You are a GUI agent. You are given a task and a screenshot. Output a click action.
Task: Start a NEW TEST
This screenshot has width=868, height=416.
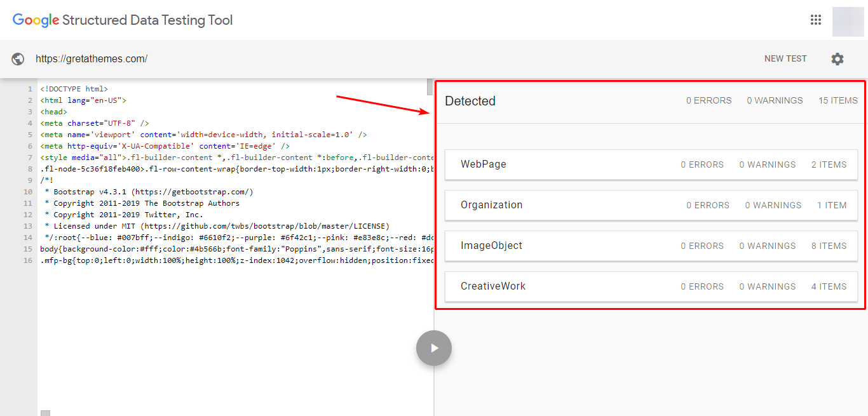point(785,59)
